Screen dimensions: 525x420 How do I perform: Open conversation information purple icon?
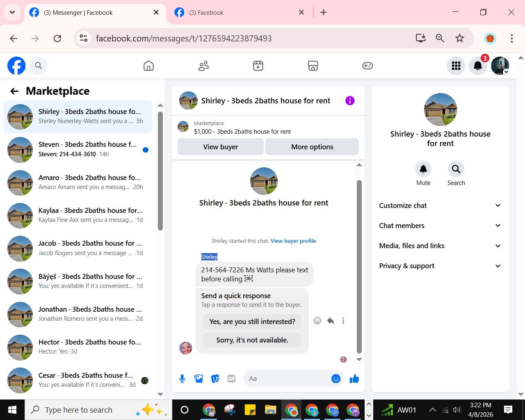350,100
